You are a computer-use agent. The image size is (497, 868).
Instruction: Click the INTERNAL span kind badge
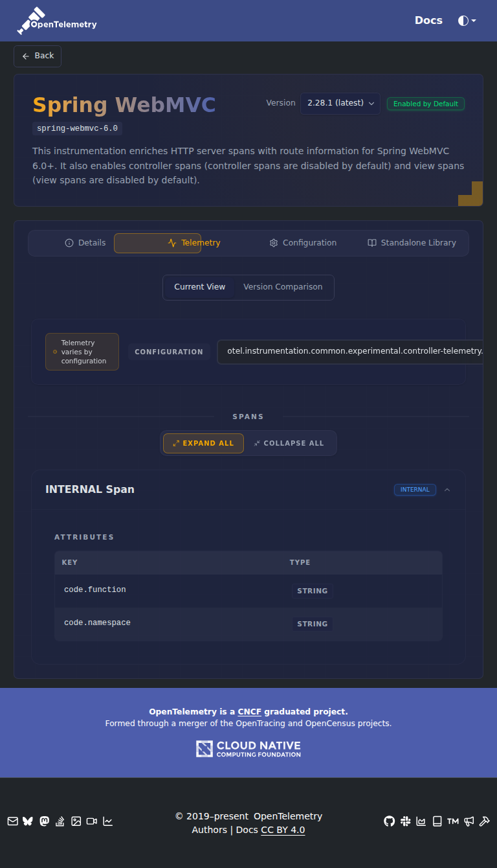tap(415, 490)
